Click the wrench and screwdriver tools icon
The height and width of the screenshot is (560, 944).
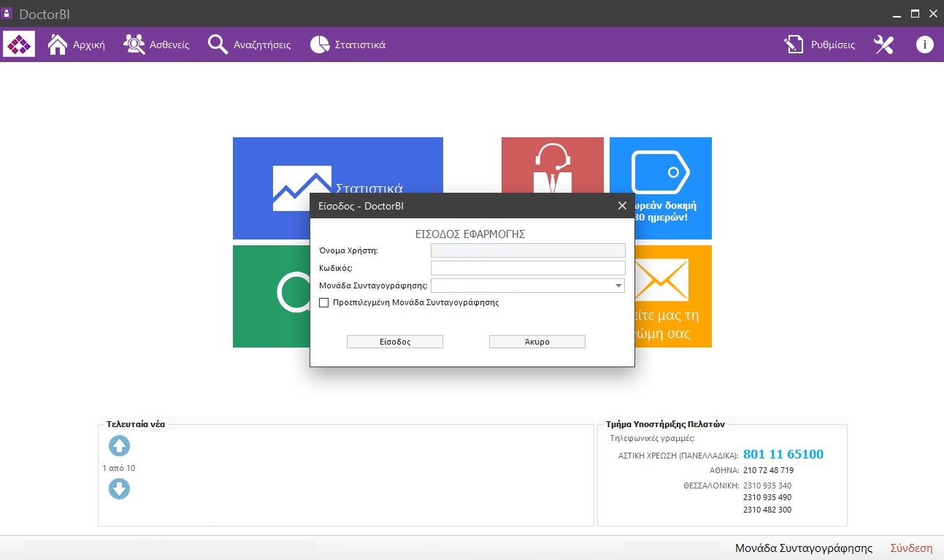pyautogui.click(x=883, y=45)
